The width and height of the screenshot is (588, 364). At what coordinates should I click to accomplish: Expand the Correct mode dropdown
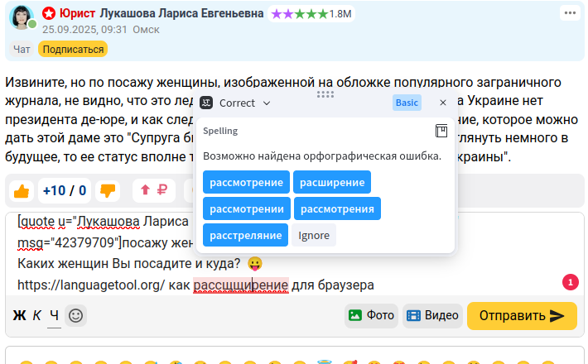tap(245, 103)
